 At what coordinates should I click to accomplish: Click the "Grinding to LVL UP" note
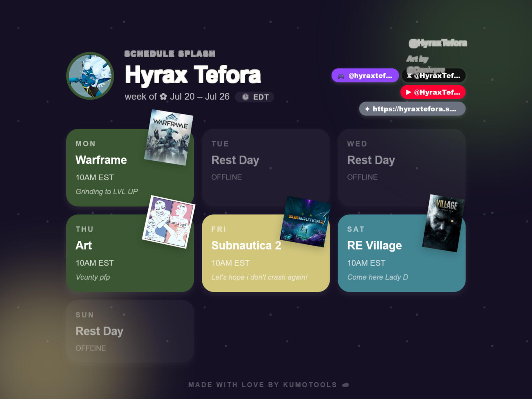[107, 192]
